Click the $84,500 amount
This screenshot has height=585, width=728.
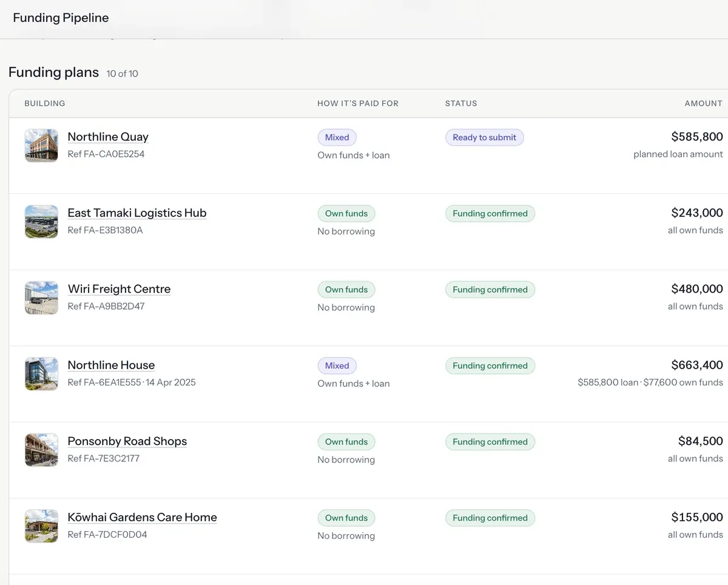coord(701,441)
